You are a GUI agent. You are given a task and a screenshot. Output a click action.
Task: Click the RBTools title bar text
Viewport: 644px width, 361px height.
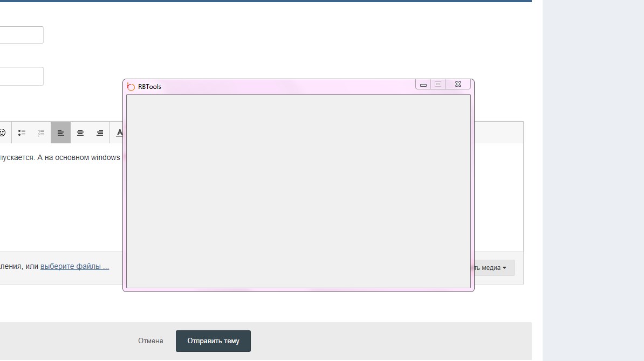pyautogui.click(x=149, y=87)
